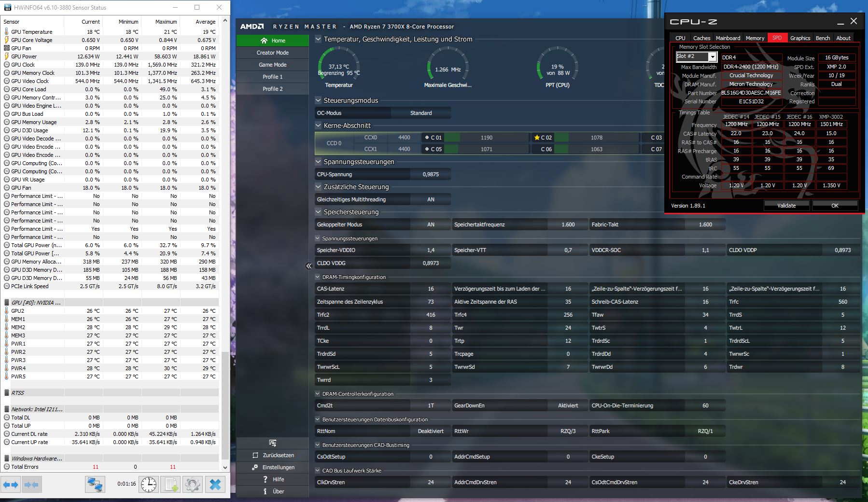Start HWiNFO logging sheet-with-plus icon

(x=171, y=484)
